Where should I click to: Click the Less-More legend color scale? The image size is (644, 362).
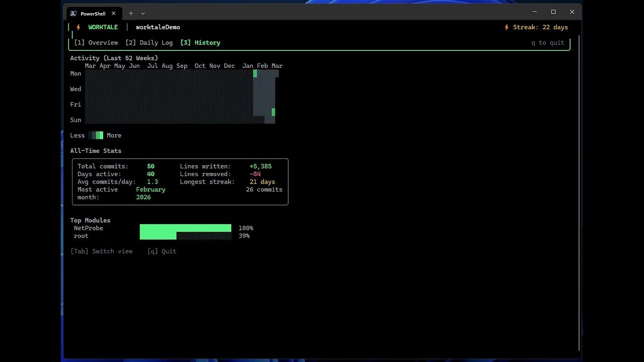[x=96, y=135]
